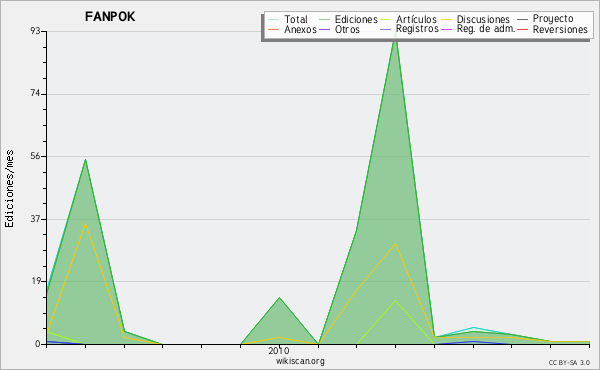The width and height of the screenshot is (600, 370).
Task: Click the Proyecto legend entry
Action: tap(545, 19)
